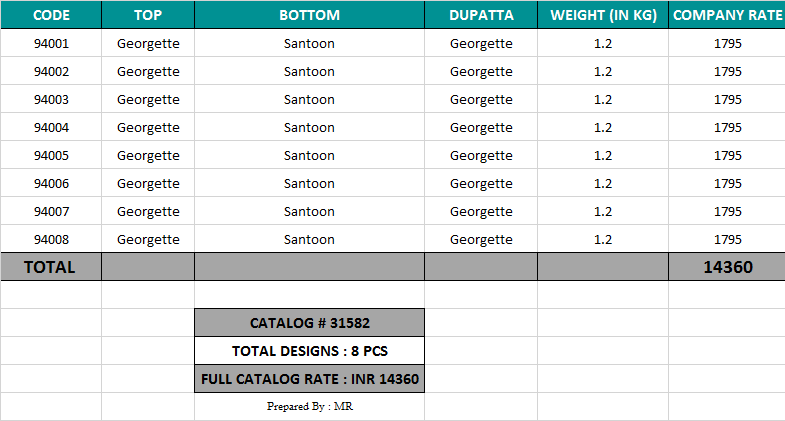Click the cell with code 94006
This screenshot has width=785, height=421.
[51, 183]
